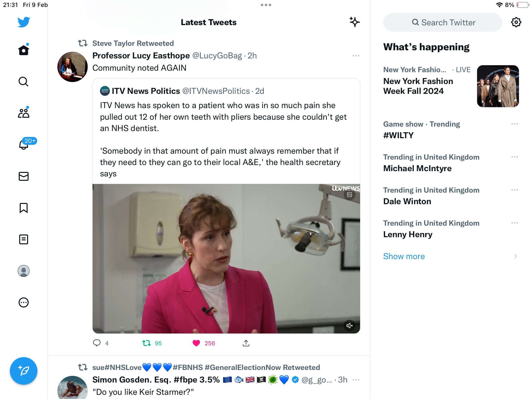Open search settings gear icon
Viewport: 532px width, 399px height.
click(516, 22)
